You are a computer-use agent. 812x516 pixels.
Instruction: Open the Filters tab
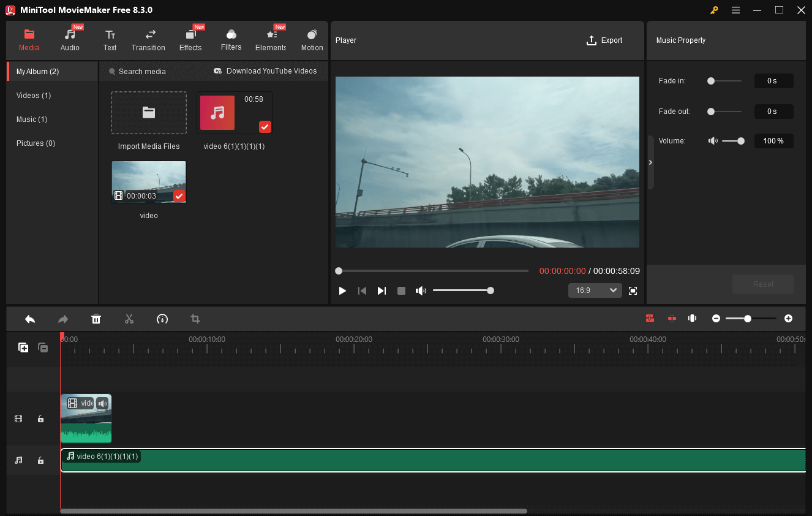(231, 40)
